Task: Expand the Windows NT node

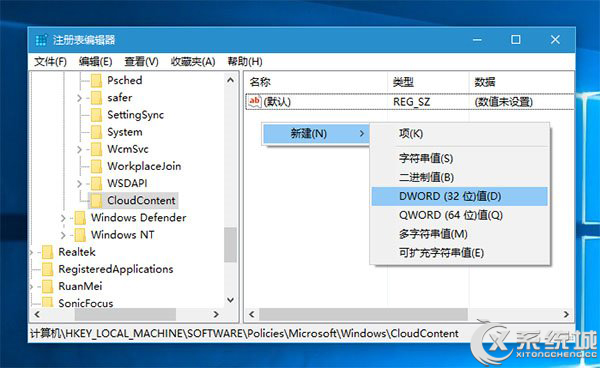Action: (63, 235)
